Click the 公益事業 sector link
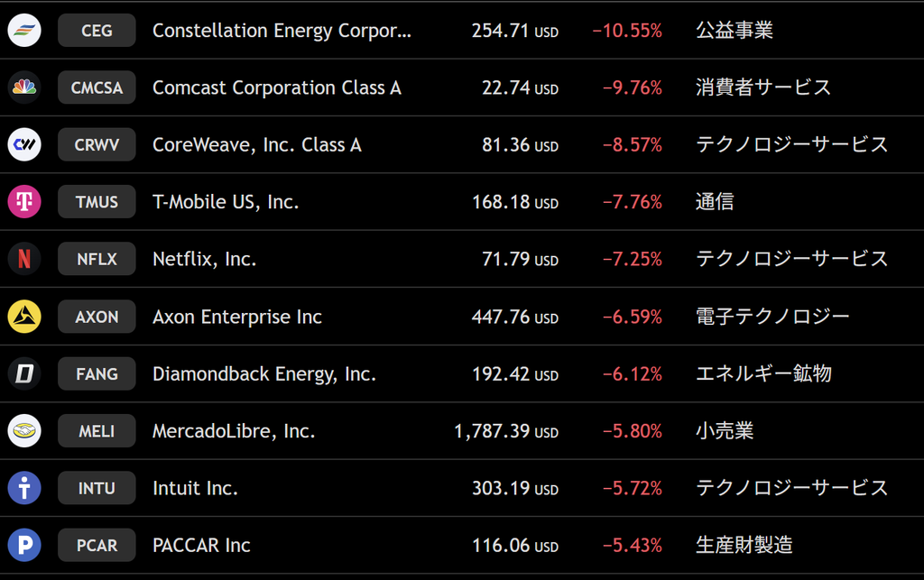This screenshot has height=580, width=924. (735, 30)
